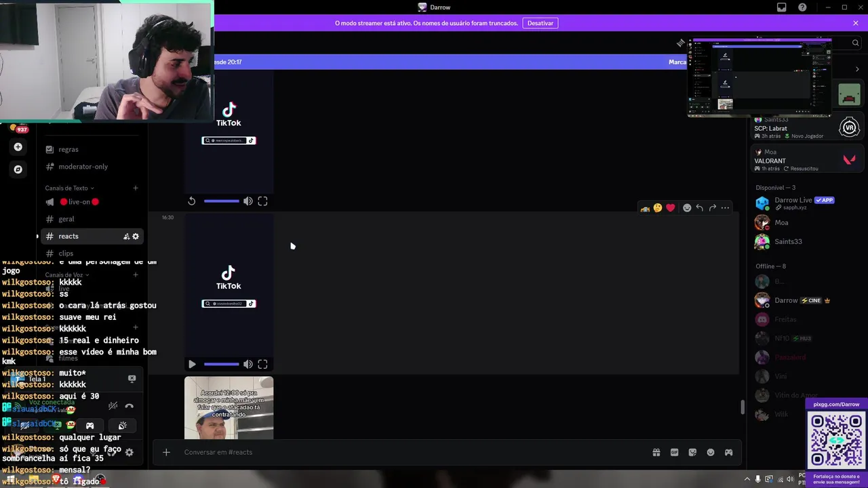Click the Darrow server icon in the title bar
Screen dimensions: 868x488
click(x=422, y=7)
